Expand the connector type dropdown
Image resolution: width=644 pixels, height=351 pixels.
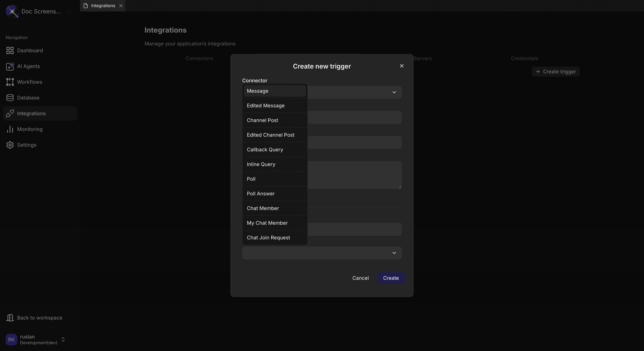(x=394, y=92)
